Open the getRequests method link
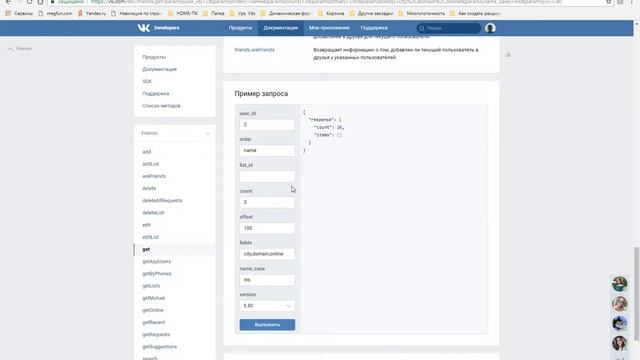 pyautogui.click(x=156, y=335)
